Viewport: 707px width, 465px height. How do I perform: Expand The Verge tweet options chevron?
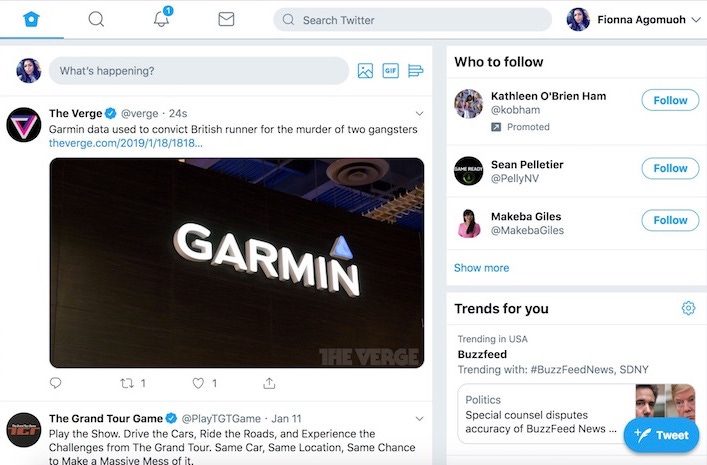coord(419,113)
